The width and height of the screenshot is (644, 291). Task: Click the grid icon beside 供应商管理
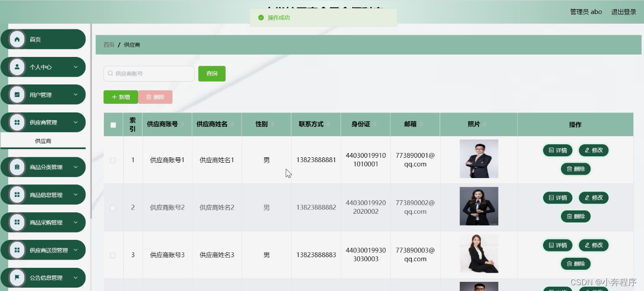tap(17, 123)
